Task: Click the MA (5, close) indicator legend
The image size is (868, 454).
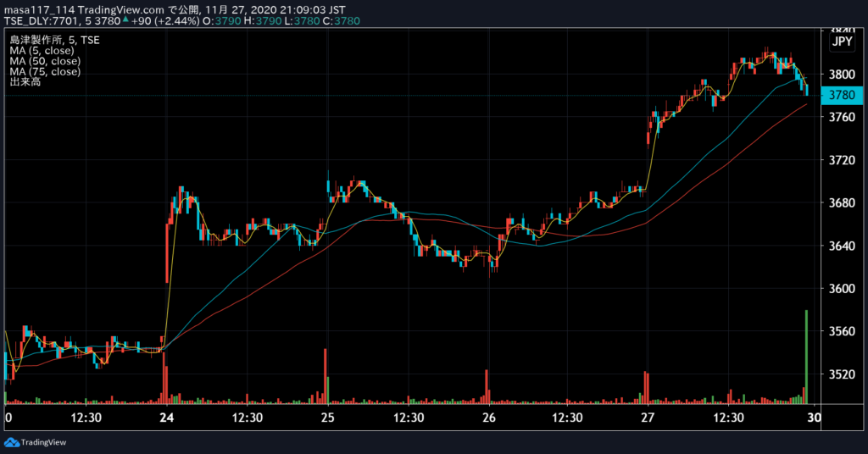Action: coord(42,50)
